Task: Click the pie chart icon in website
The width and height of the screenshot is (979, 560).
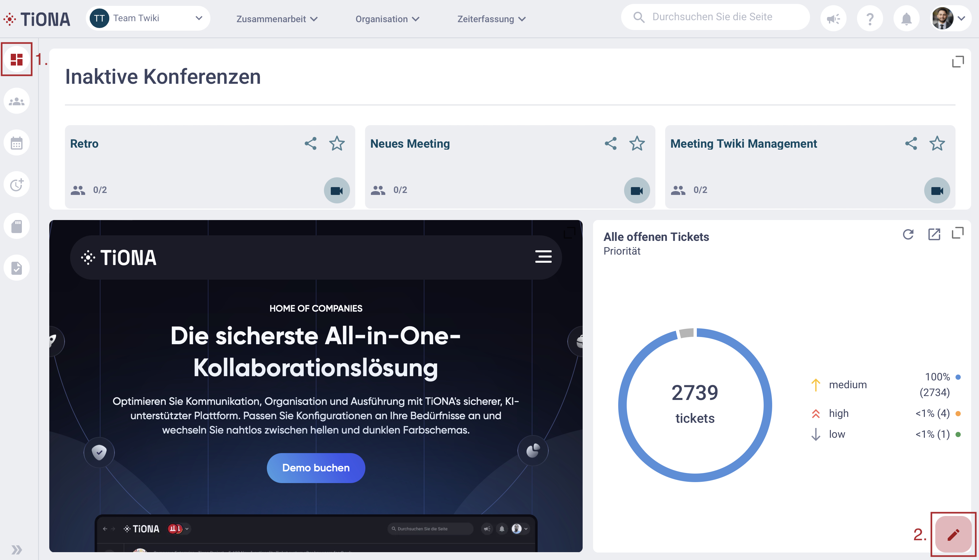Action: [533, 450]
